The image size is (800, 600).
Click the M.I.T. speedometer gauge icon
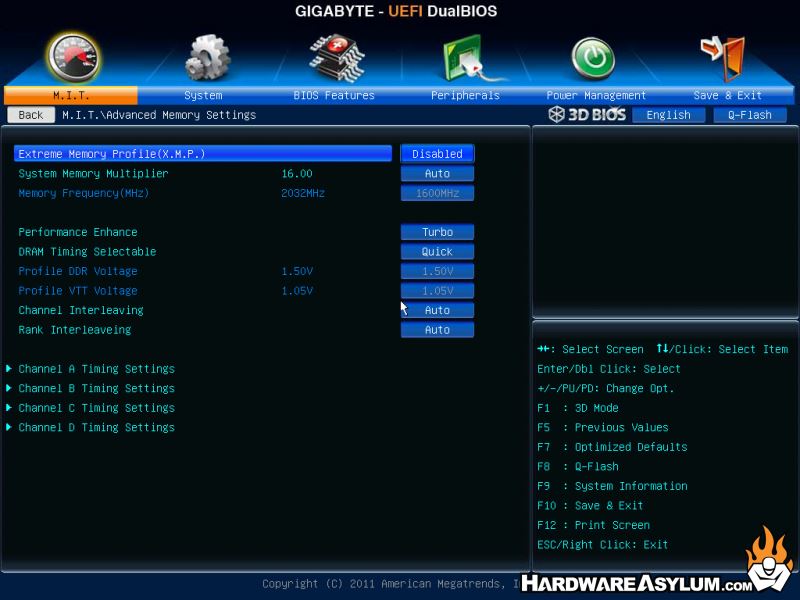coord(73,58)
